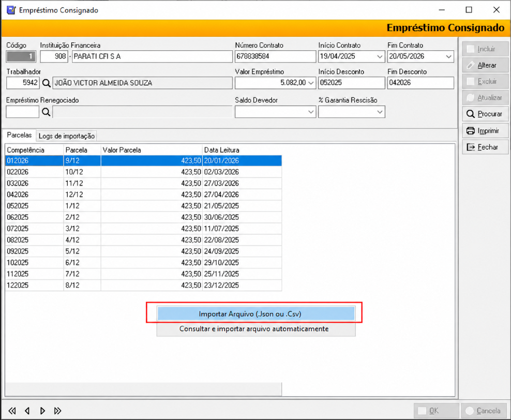This screenshot has height=420, width=511.
Task: Click the Trabalhador search magnifier icon
Action: pos(46,83)
